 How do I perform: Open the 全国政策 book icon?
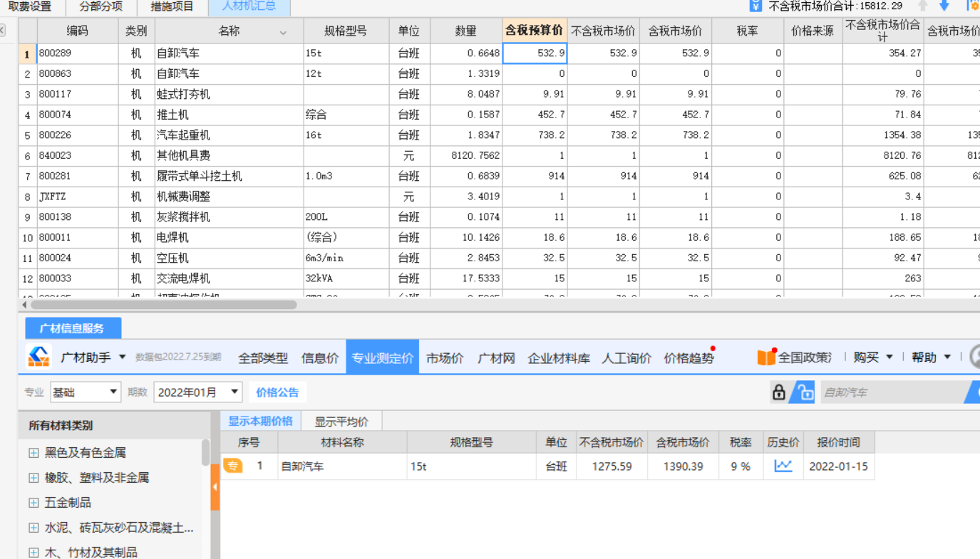[x=766, y=357]
